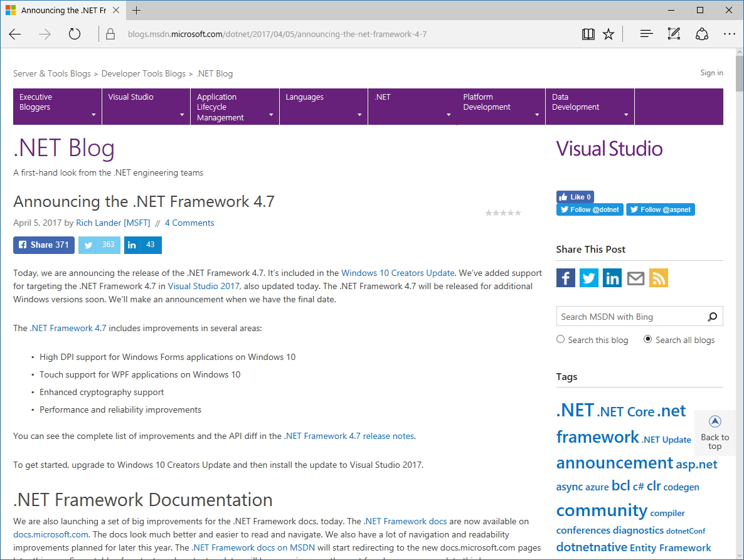The height and width of the screenshot is (560, 744).
Task: Open Reading view book icon
Action: pos(588,34)
